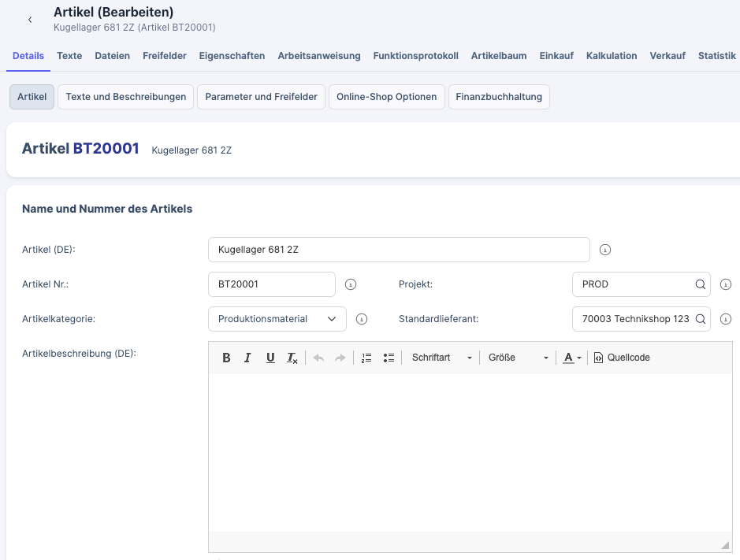The image size is (740, 560).
Task: Click the remove formatting icon
Action: click(292, 358)
